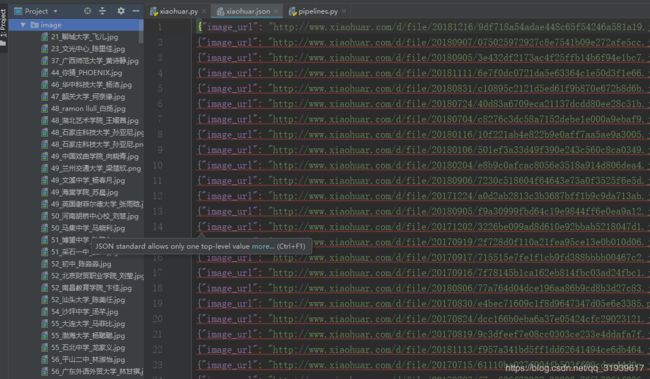
Task: Click the URL containing 20180907 on line 2
Action: point(457,43)
